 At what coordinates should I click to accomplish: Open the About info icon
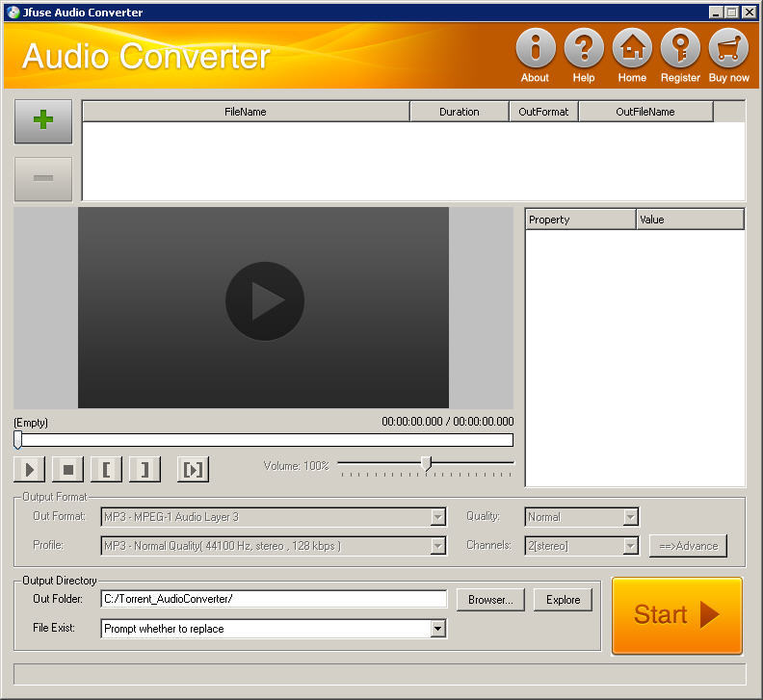tap(536, 48)
